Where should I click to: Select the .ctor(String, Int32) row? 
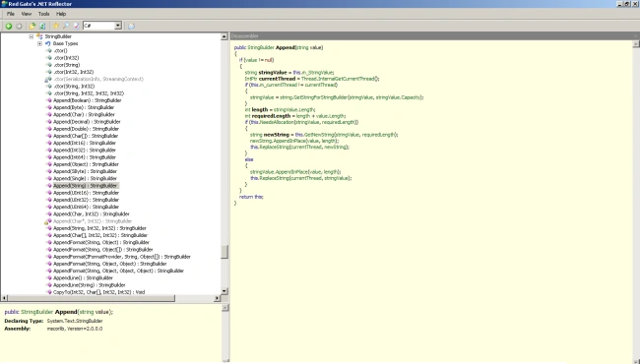(x=74, y=87)
